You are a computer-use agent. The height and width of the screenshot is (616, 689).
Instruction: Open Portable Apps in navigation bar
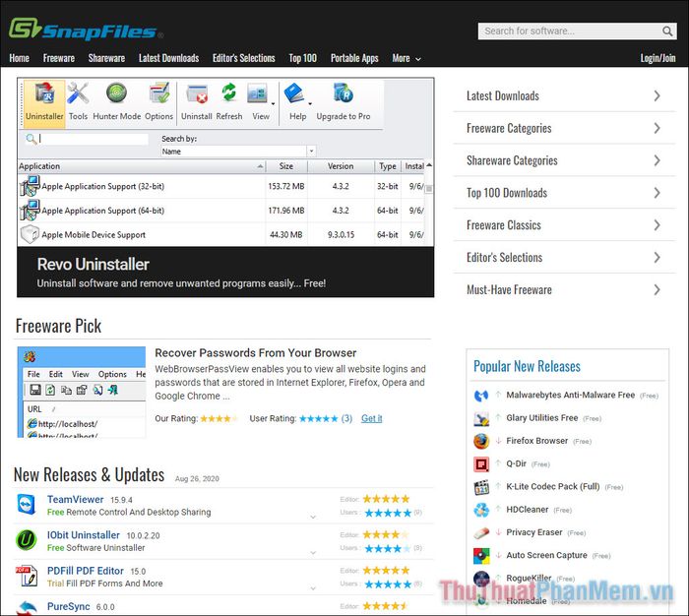coord(354,58)
